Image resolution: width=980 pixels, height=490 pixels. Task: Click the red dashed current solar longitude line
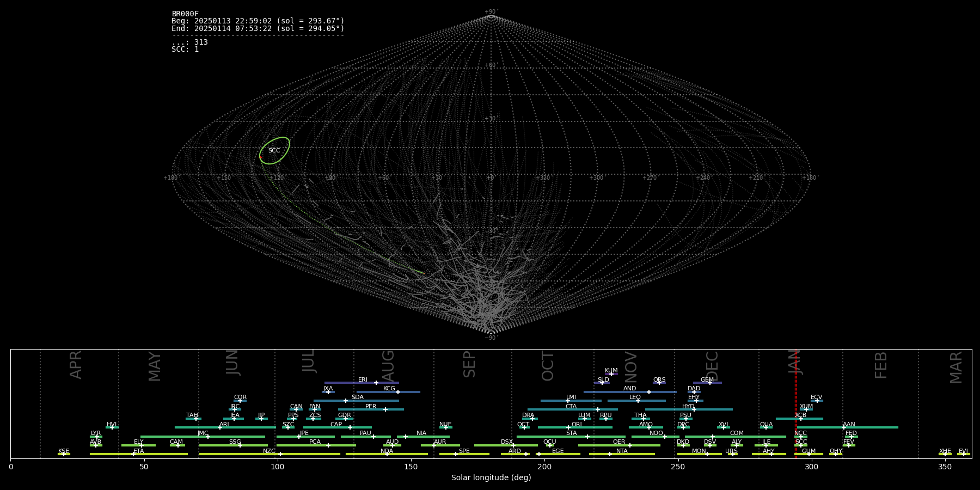795,403
